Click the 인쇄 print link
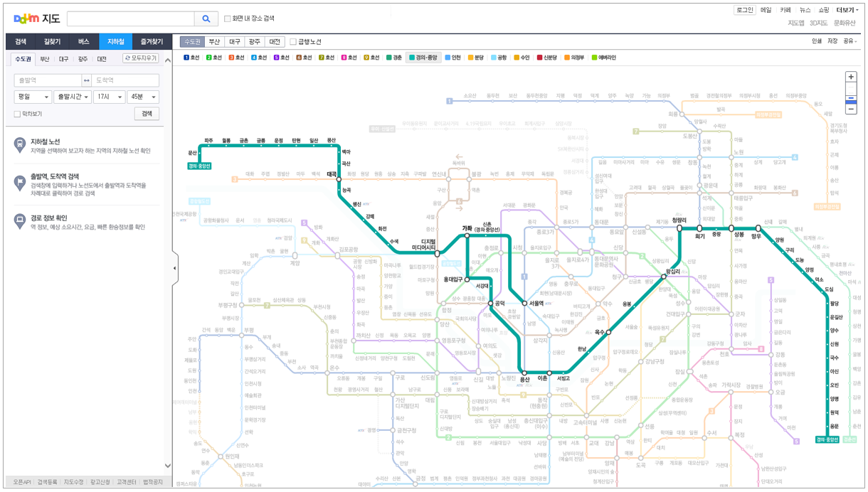Image resolution: width=868 pixels, height=492 pixels. (x=817, y=41)
